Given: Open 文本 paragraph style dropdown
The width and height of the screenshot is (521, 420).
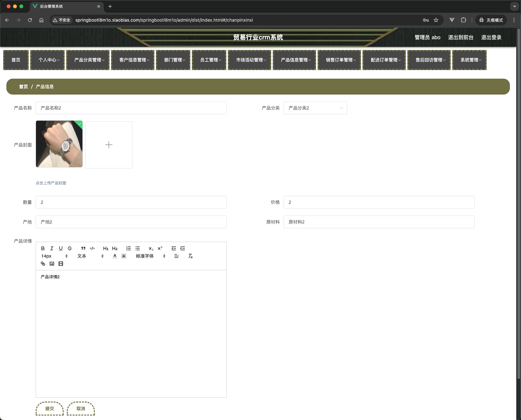Looking at the screenshot, I should (x=90, y=256).
